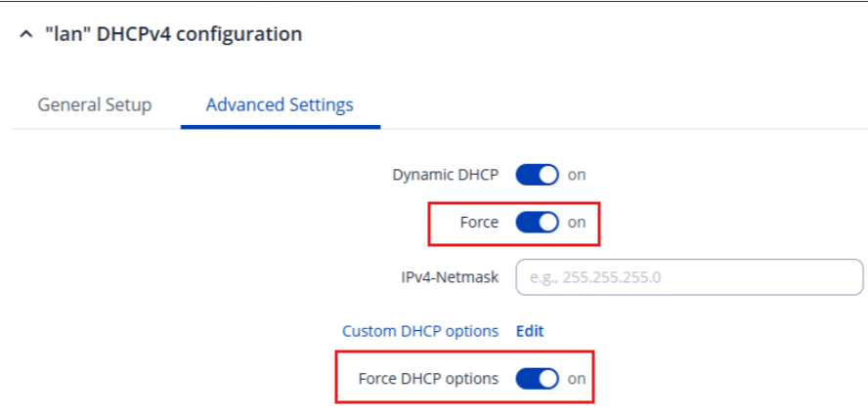The image size is (868, 413).
Task: Click the IPv4-Netmask label text
Action: click(x=443, y=277)
